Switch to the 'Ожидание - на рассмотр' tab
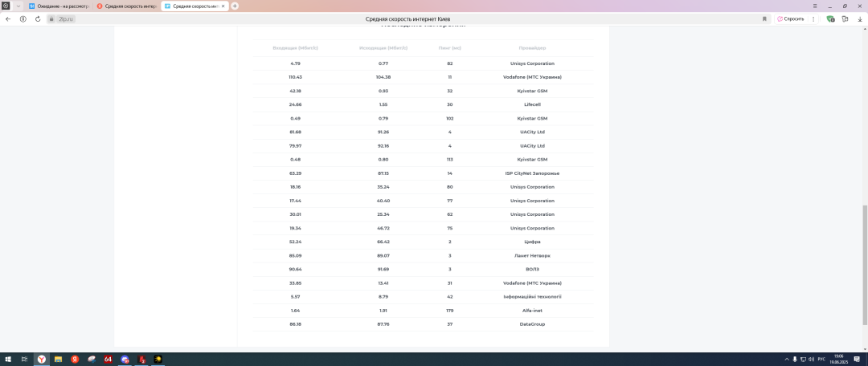The image size is (868, 366). point(58,6)
